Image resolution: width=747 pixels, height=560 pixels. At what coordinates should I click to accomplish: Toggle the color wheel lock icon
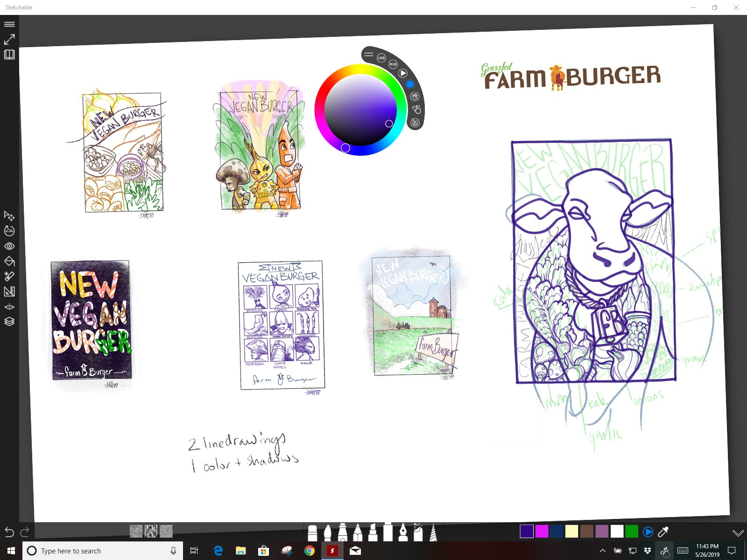[415, 122]
